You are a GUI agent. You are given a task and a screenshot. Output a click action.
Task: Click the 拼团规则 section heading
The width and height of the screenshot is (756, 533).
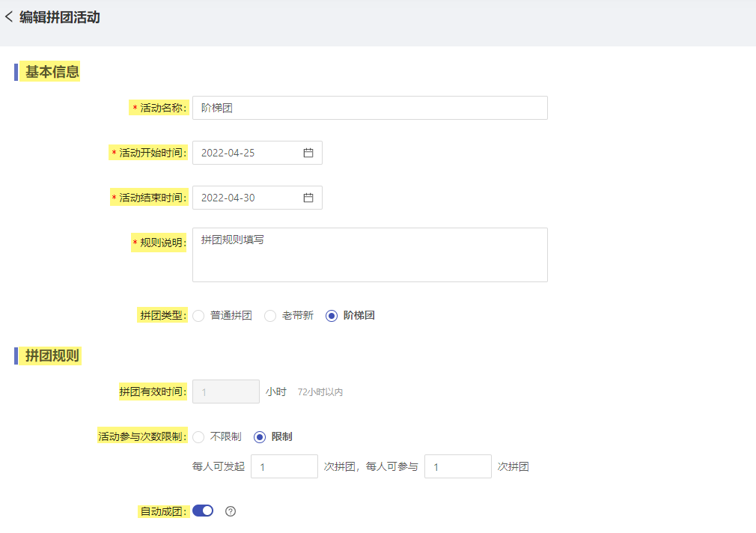coord(52,356)
